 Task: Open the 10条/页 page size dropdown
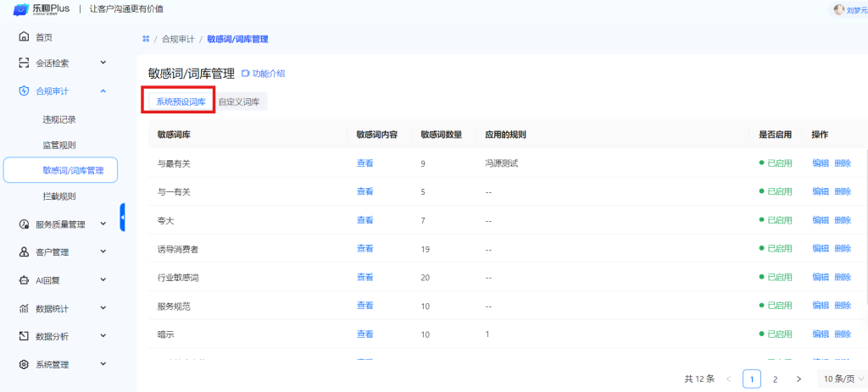point(840,378)
